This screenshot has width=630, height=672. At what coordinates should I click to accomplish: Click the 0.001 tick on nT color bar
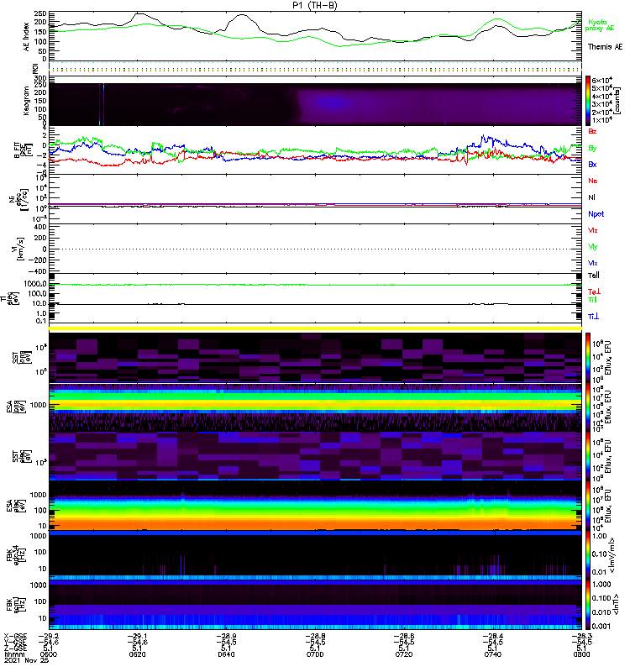pyautogui.click(x=601, y=626)
